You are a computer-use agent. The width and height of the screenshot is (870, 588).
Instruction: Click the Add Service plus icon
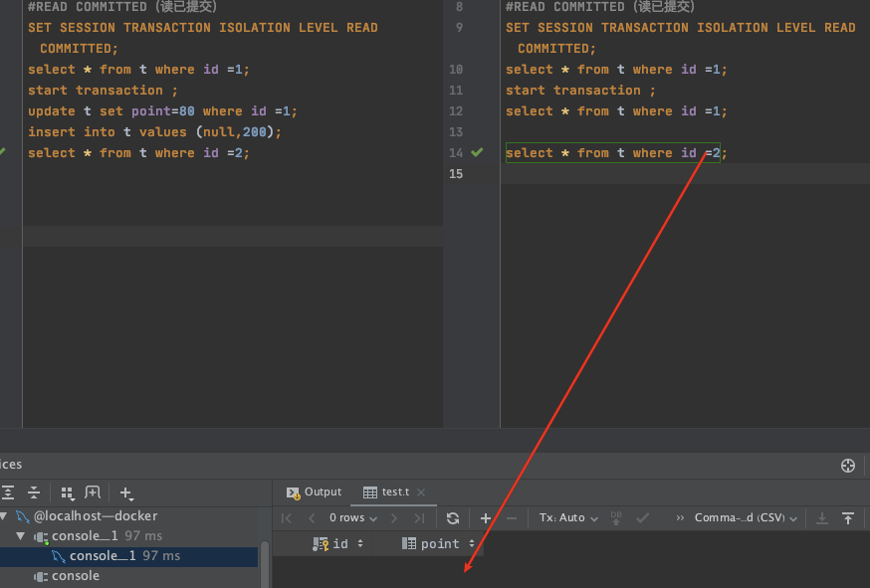pos(126,492)
